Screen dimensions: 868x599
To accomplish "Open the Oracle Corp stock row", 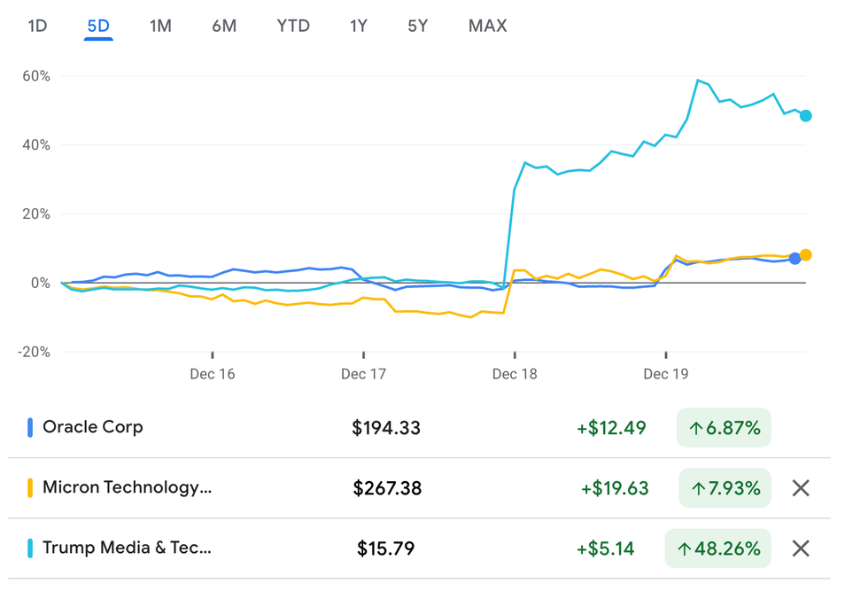I will tap(93, 427).
